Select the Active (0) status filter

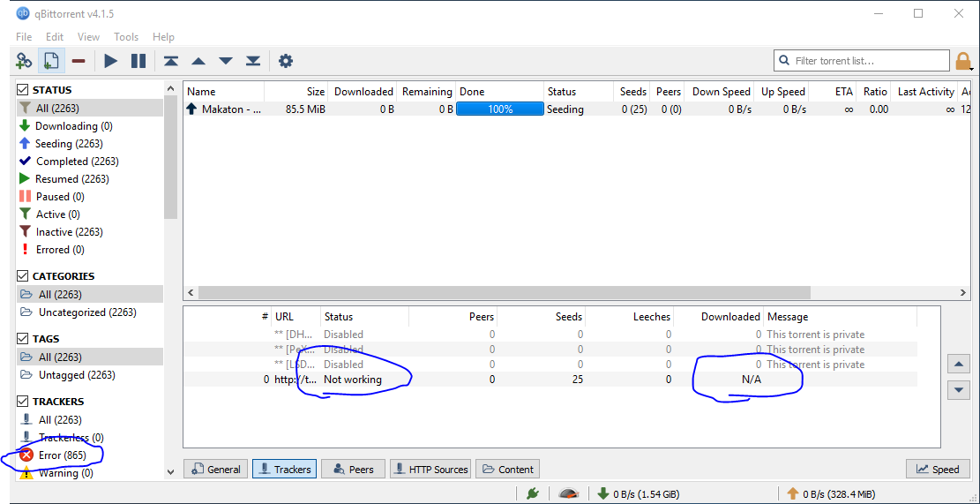(x=58, y=214)
